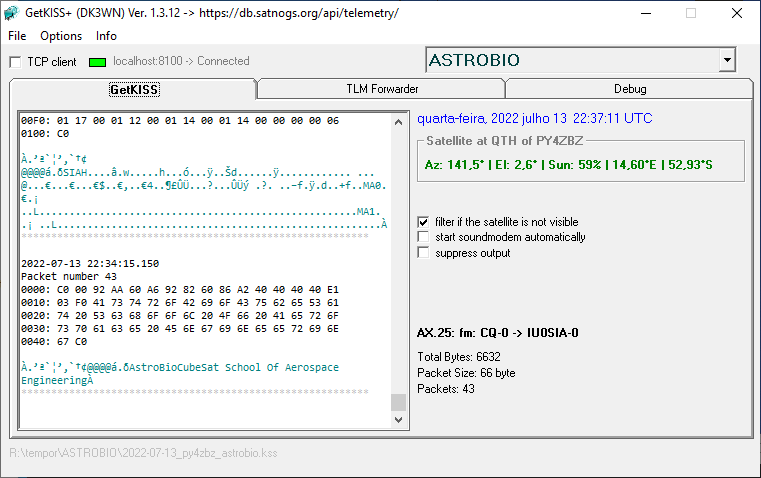Image resolution: width=761 pixels, height=478 pixels.
Task: Click the packet log scrollbar thumb
Action: pyautogui.click(x=398, y=403)
